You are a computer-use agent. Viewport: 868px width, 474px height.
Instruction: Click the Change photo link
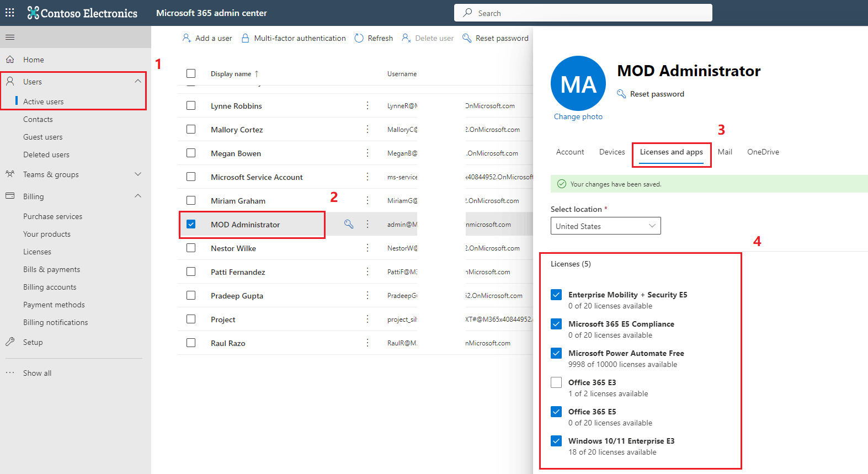[x=578, y=116]
